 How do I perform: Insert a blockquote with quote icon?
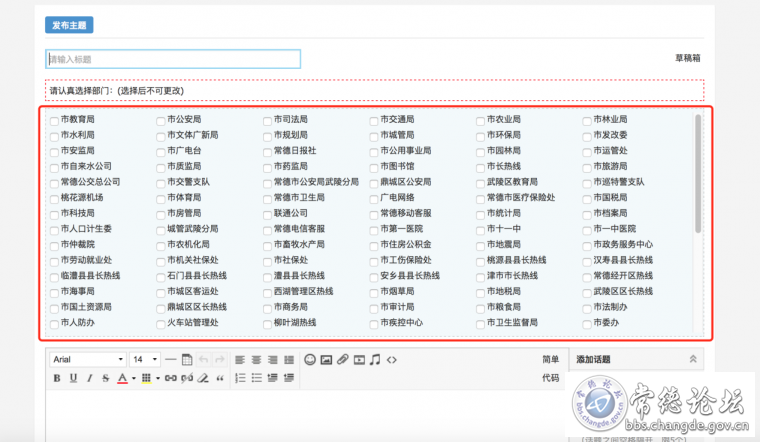pyautogui.click(x=220, y=379)
